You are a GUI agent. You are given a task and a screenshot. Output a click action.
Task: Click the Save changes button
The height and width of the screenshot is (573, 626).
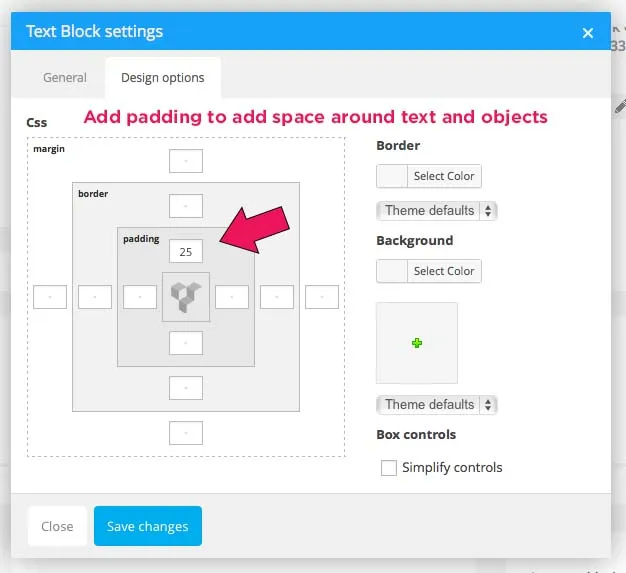coord(148,527)
